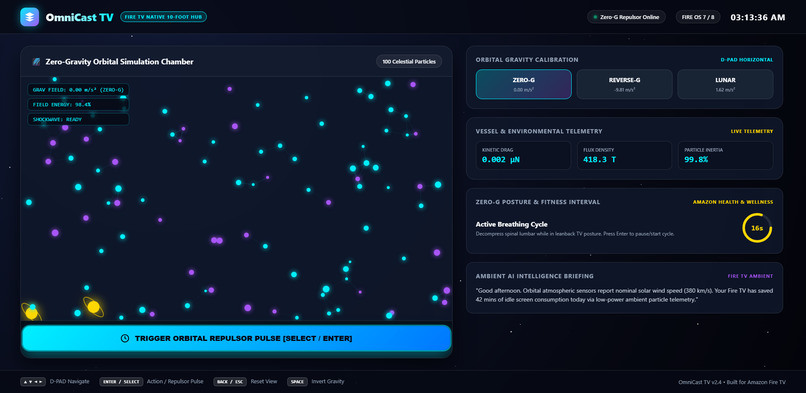This screenshot has height=393, width=806.
Task: Click the D-PAD arrow keys badge in footer
Action: click(33, 382)
